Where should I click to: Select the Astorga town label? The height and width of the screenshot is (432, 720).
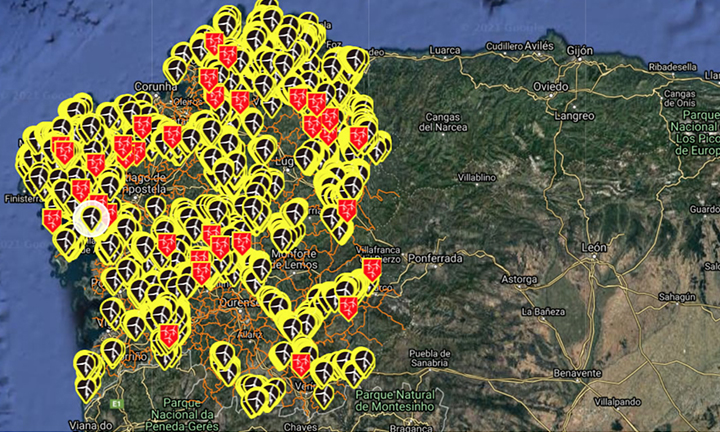coord(519,279)
